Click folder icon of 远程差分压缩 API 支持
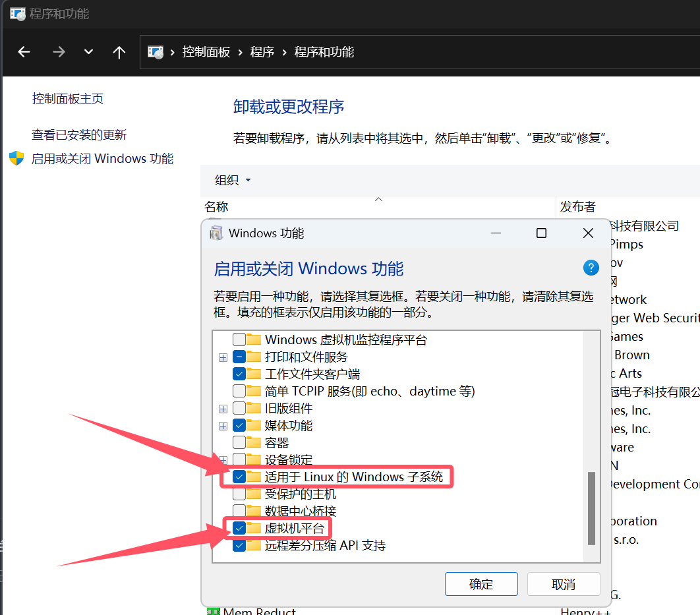This screenshot has width=700, height=615. 254,545
